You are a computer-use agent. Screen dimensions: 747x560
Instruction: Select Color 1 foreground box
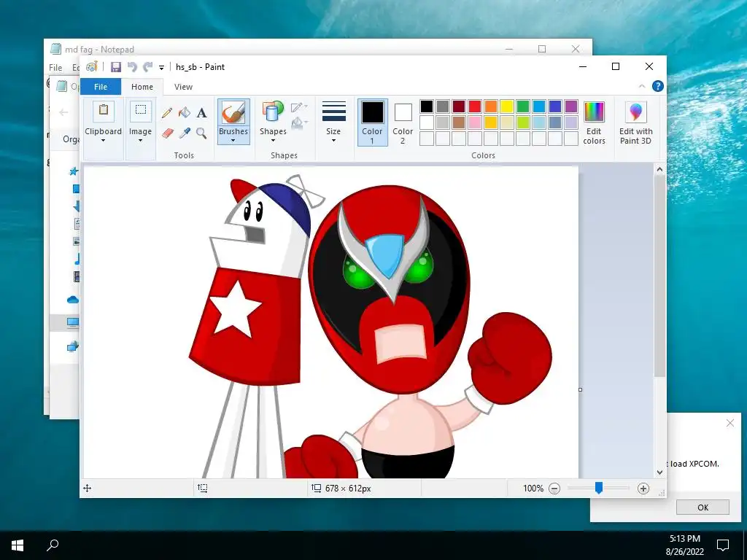pyautogui.click(x=373, y=122)
